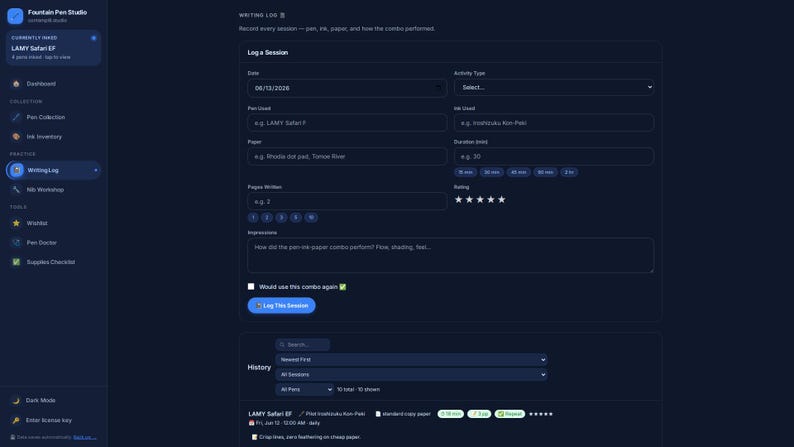The width and height of the screenshot is (794, 447).
Task: Click the Duration (min) input field
Action: 554,156
